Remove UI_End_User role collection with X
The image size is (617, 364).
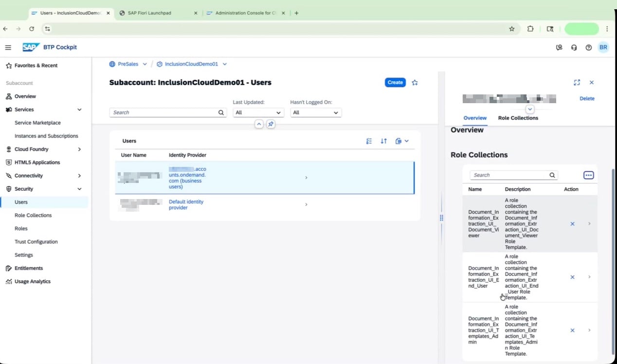[572, 277]
